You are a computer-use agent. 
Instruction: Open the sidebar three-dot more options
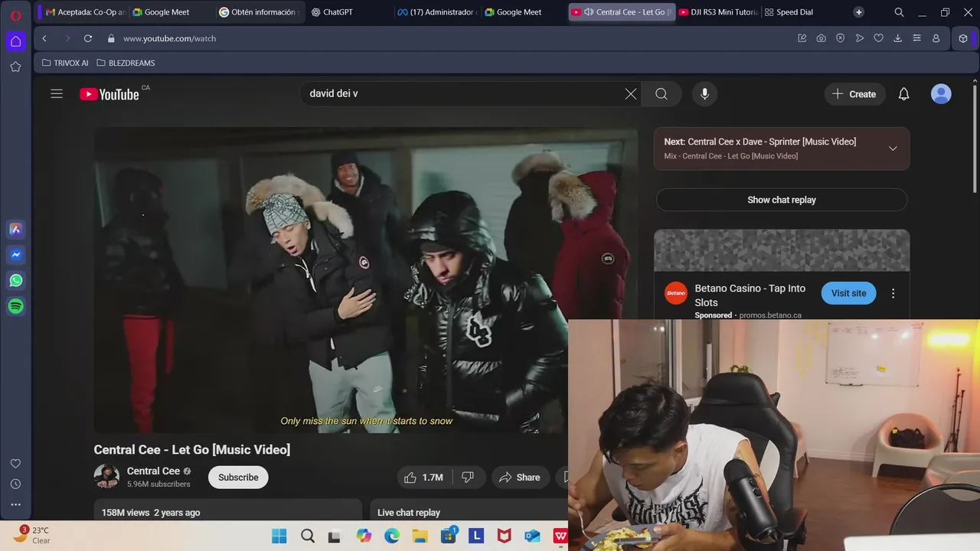[15, 504]
